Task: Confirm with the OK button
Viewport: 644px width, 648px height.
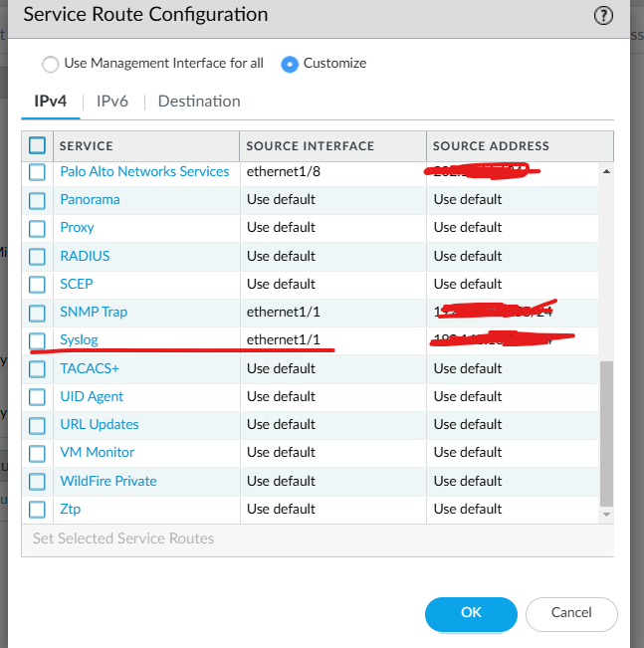Action: pos(471,614)
